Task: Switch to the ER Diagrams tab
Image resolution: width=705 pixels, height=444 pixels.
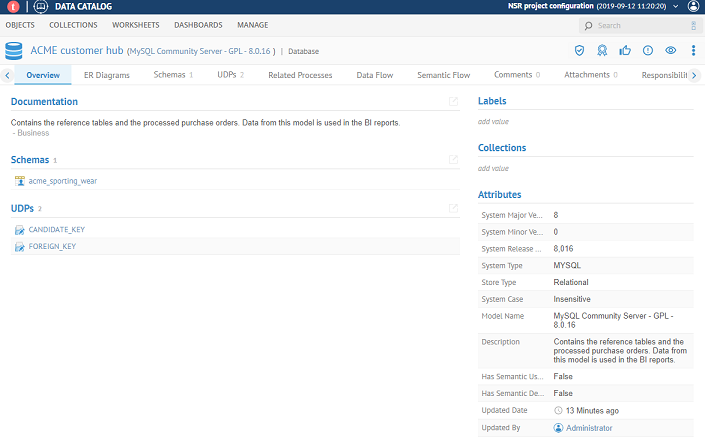Action: pos(106,75)
